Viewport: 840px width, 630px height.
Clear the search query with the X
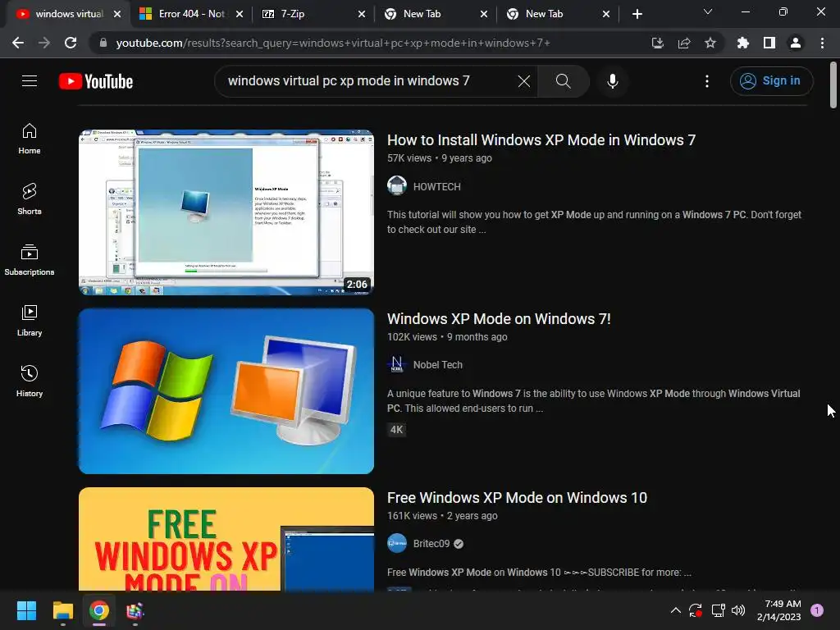524,81
